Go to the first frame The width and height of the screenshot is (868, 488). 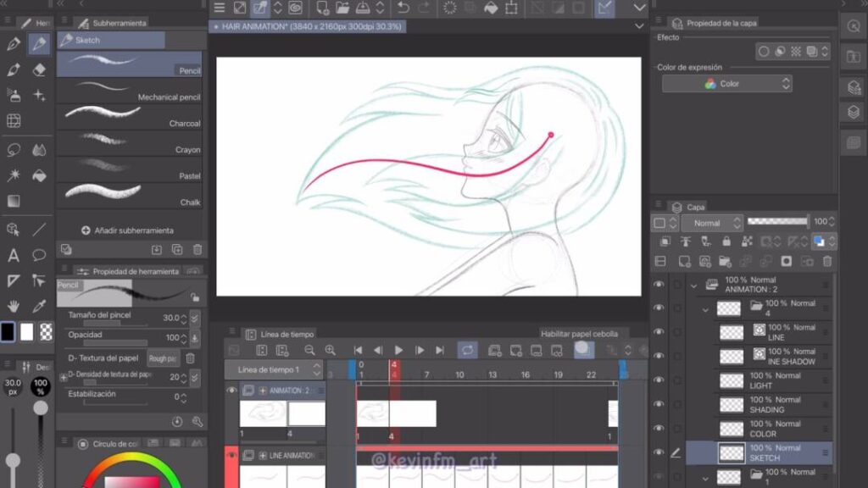click(359, 350)
